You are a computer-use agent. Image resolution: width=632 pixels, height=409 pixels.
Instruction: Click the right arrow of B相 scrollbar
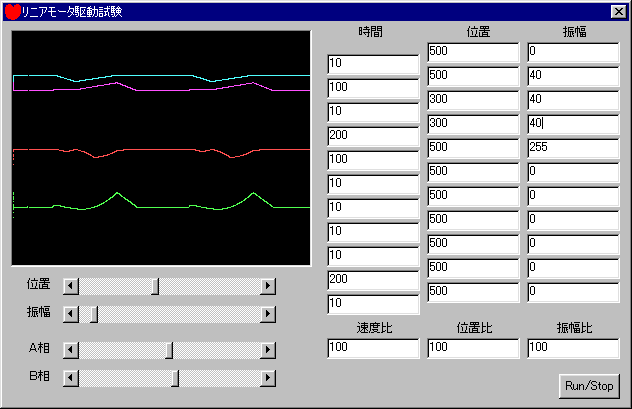tap(267, 377)
